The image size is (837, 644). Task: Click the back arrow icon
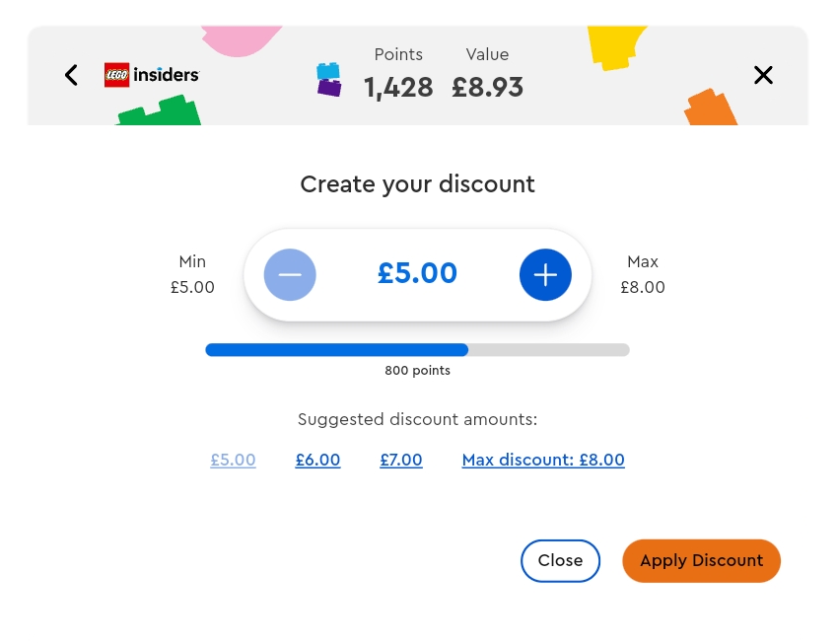click(71, 75)
